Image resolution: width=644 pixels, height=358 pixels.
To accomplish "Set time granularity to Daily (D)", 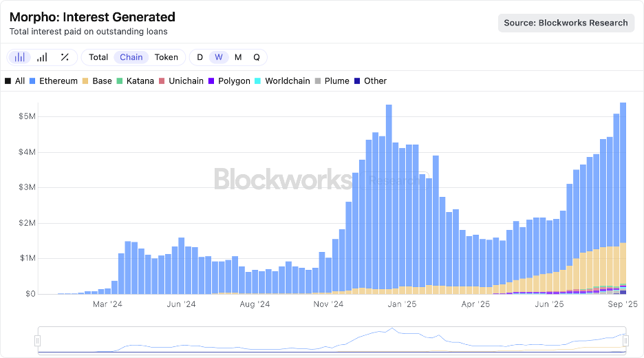I will click(x=200, y=57).
